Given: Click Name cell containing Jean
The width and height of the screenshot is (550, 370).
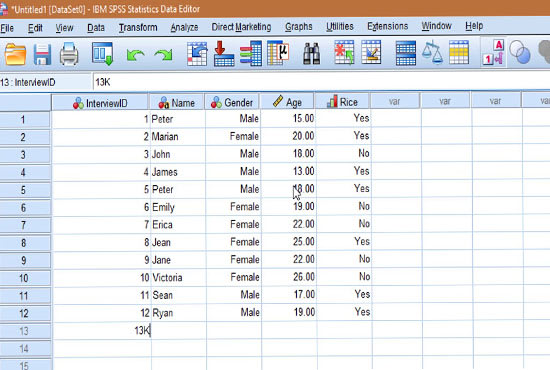Looking at the screenshot, I should (x=179, y=242).
